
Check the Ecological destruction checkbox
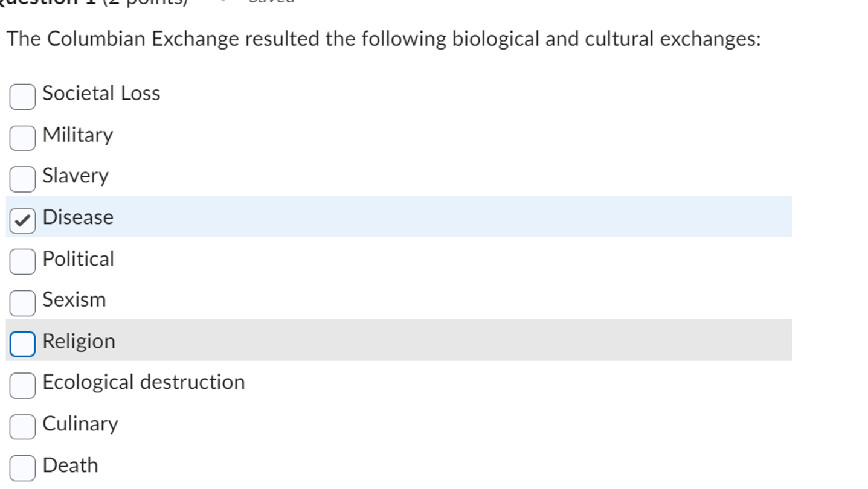(x=22, y=386)
